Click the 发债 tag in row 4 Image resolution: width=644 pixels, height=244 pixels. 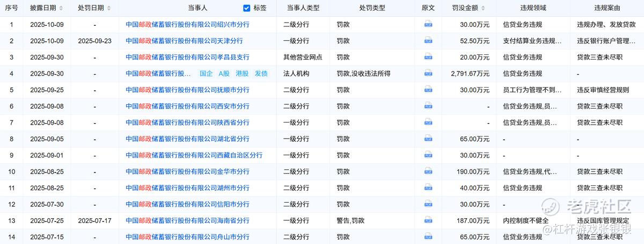tap(261, 74)
